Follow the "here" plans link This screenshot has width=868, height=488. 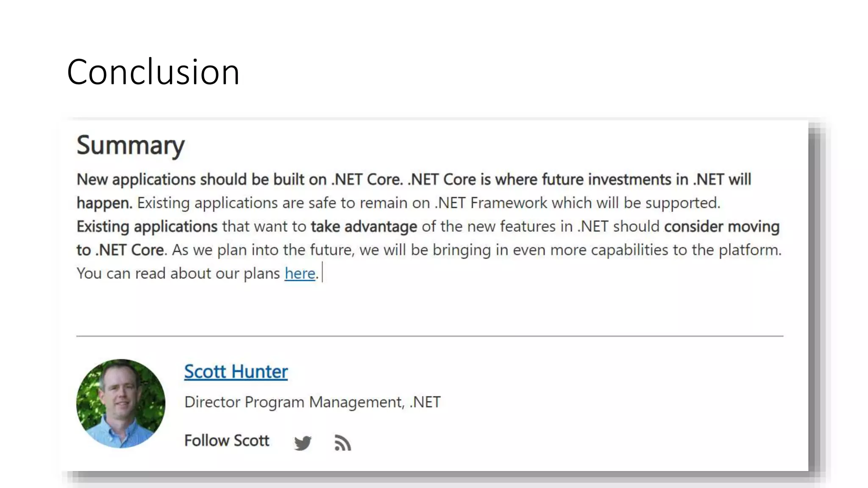(x=300, y=274)
